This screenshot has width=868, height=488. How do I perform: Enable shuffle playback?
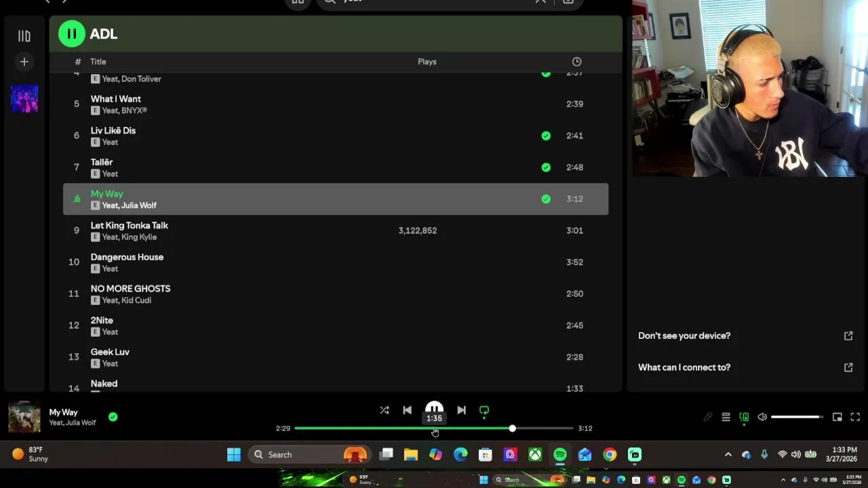click(384, 410)
